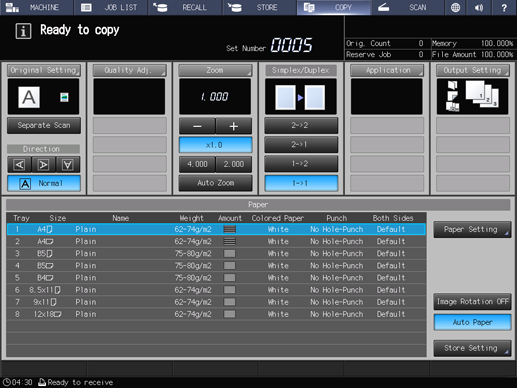Click the Separate Scan button
The image size is (517, 388).
pos(44,125)
